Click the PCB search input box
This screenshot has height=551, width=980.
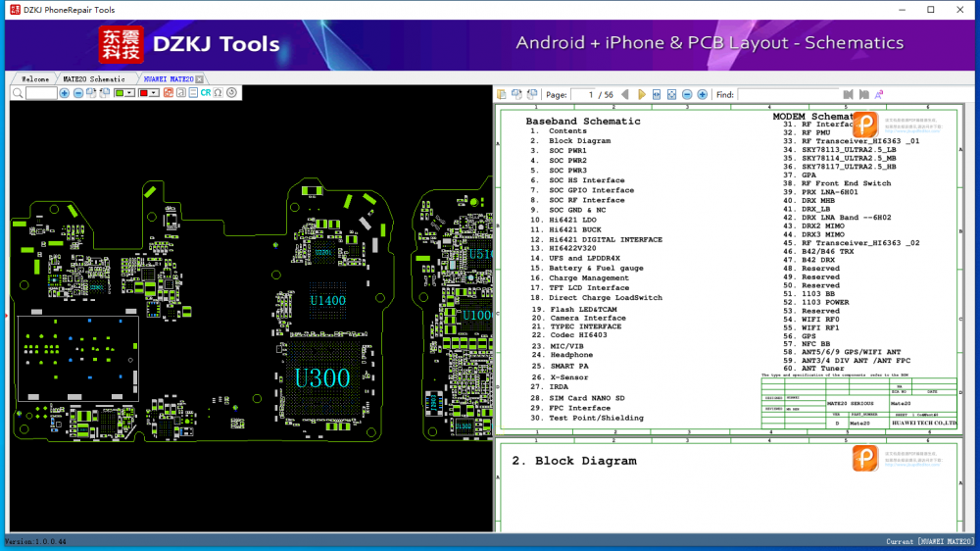pyautogui.click(x=41, y=93)
